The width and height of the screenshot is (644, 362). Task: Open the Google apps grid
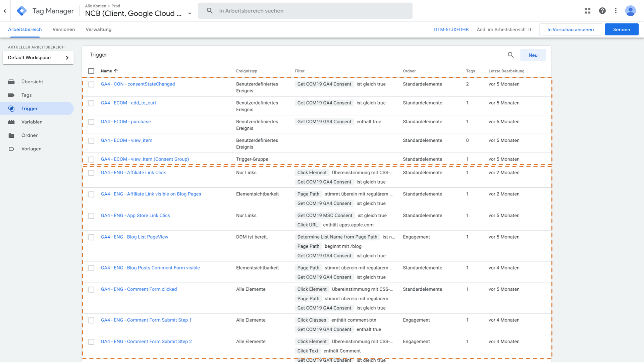click(587, 11)
